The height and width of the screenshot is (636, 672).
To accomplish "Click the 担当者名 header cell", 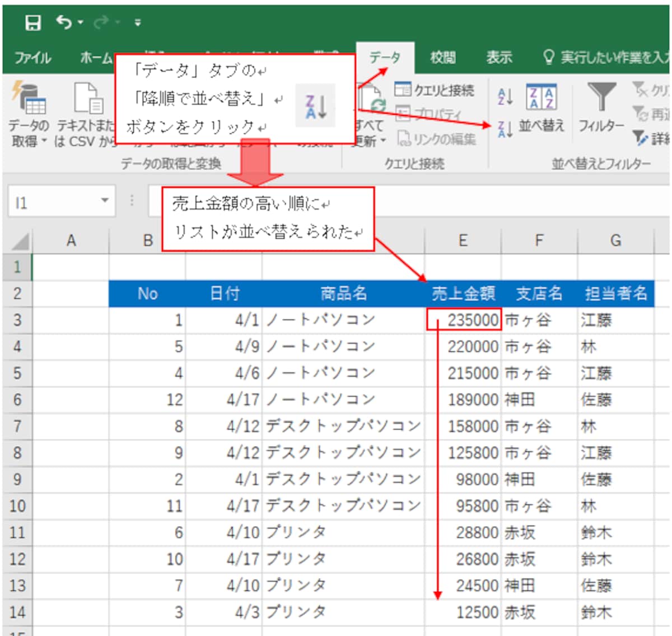I will click(616, 293).
